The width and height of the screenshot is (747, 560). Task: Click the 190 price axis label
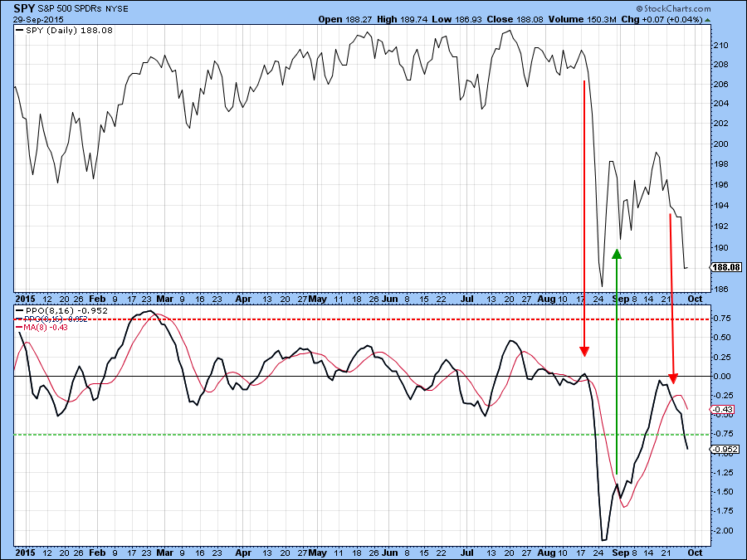pyautogui.click(x=720, y=247)
